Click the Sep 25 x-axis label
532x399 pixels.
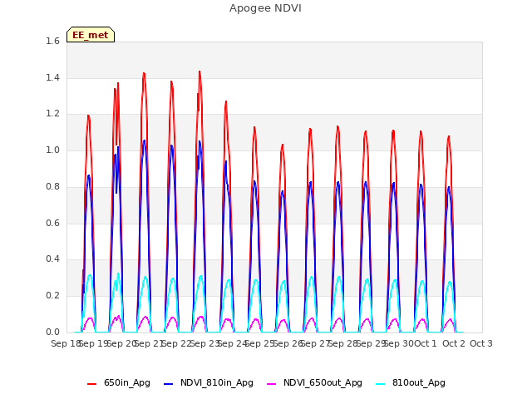pos(259,343)
